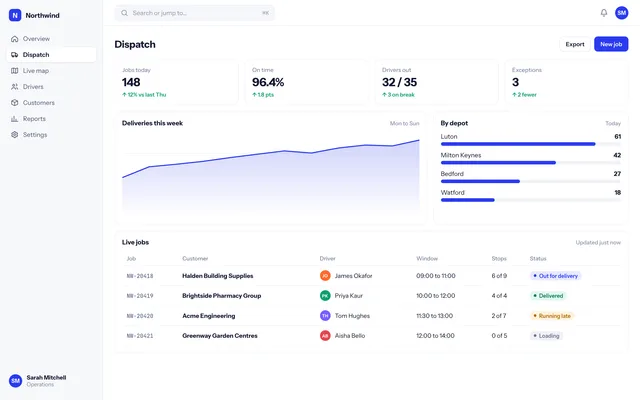Click the Window column header

pyautogui.click(x=427, y=258)
